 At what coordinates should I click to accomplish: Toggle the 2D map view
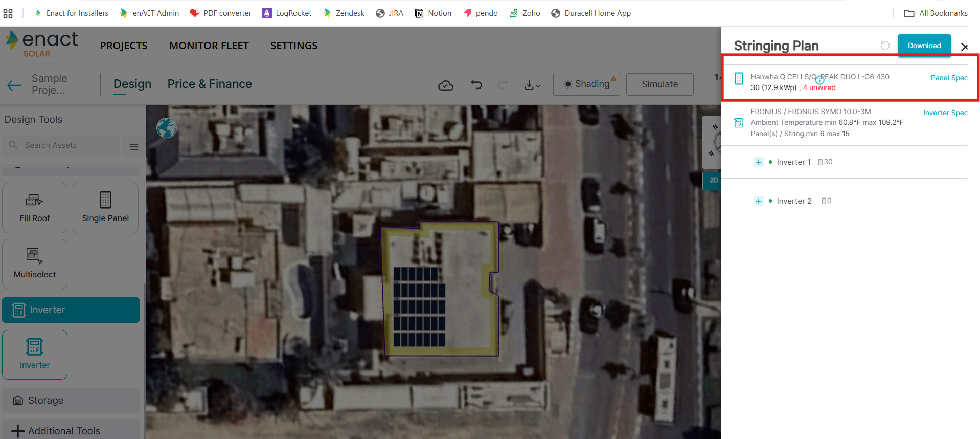(x=713, y=181)
